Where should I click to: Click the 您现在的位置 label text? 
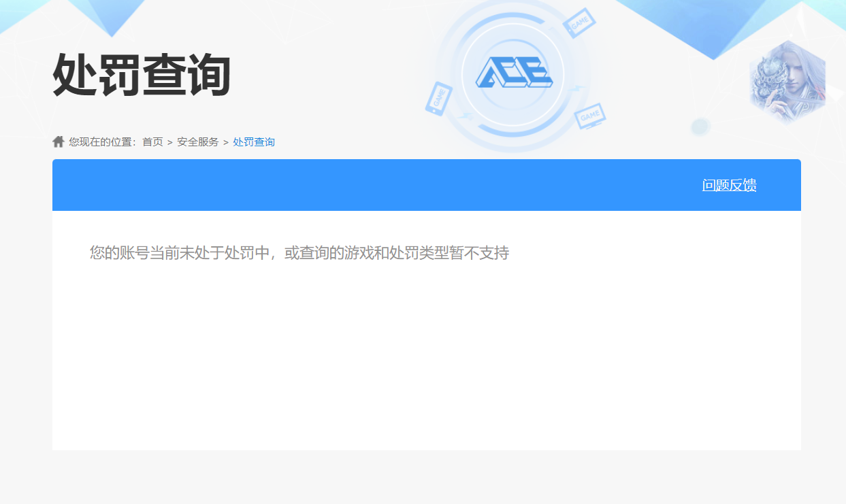pyautogui.click(x=102, y=142)
